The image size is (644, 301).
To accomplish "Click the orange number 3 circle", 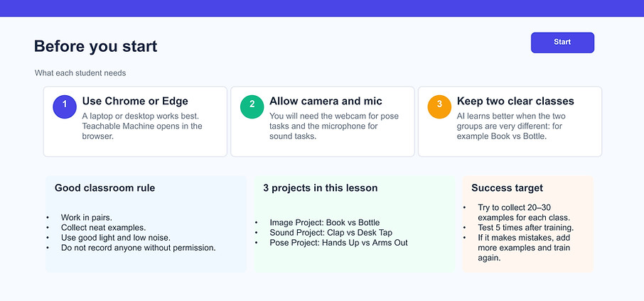I will (439, 106).
